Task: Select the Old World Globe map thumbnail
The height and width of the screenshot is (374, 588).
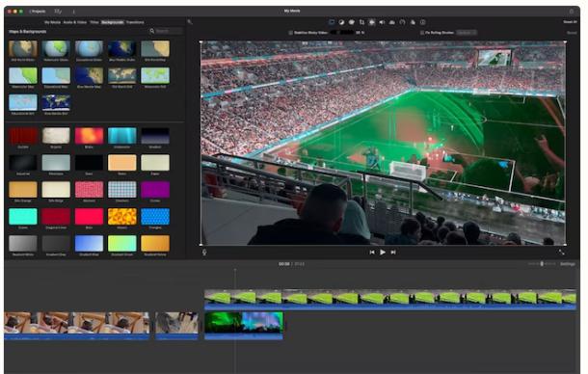Action: click(x=23, y=49)
